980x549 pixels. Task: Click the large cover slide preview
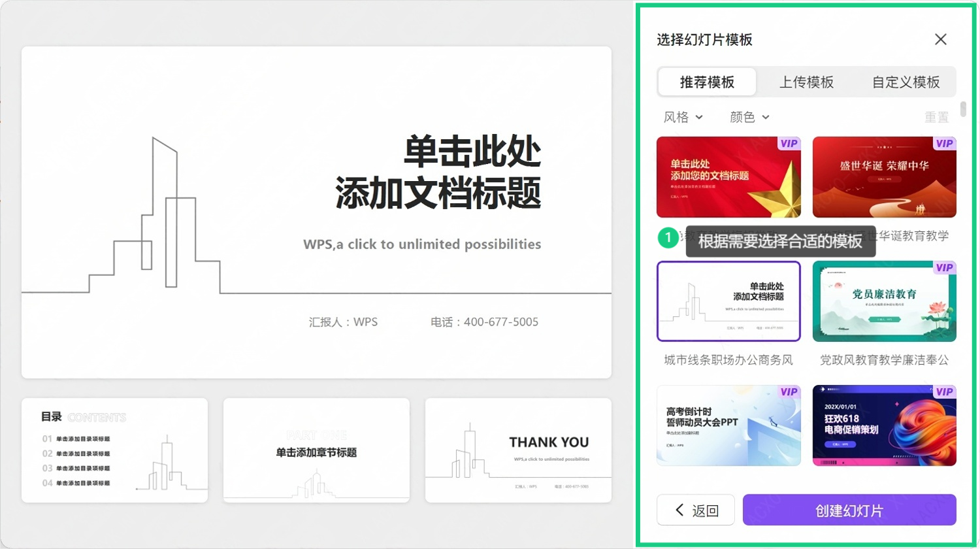pos(316,212)
